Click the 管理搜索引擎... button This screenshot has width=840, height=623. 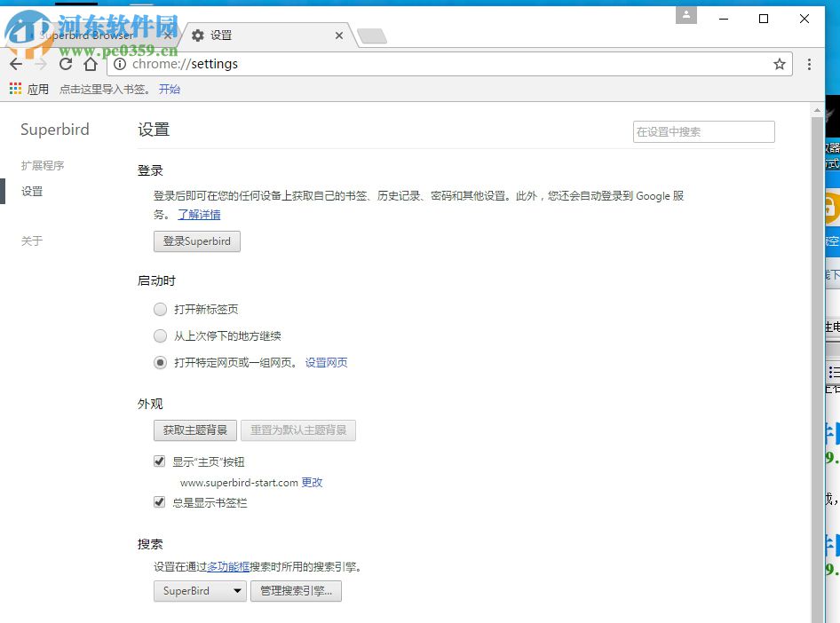tap(296, 591)
